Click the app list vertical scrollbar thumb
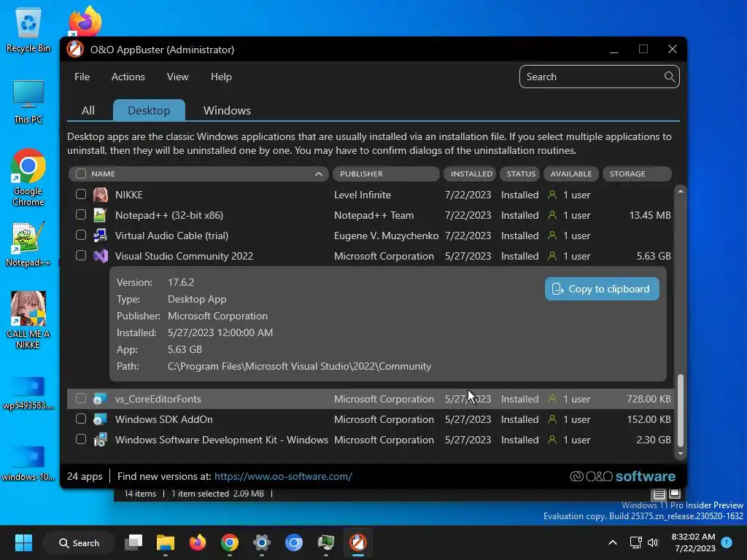747x560 pixels. 681,411
